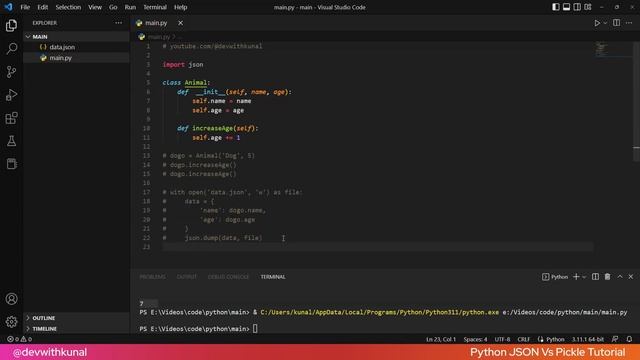The height and width of the screenshot is (360, 640).
Task: Open Explorer Views and More Actions ellipsis
Action: click(x=118, y=23)
